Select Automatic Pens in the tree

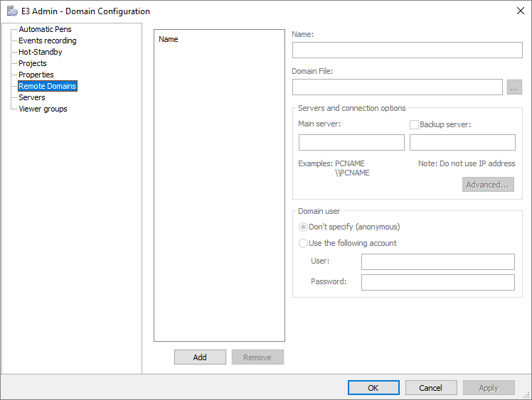click(45, 29)
